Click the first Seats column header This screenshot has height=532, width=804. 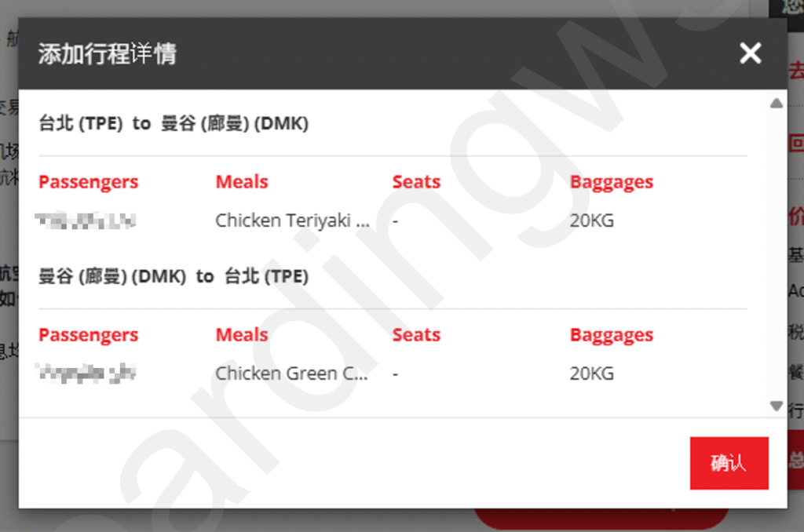[x=416, y=181]
